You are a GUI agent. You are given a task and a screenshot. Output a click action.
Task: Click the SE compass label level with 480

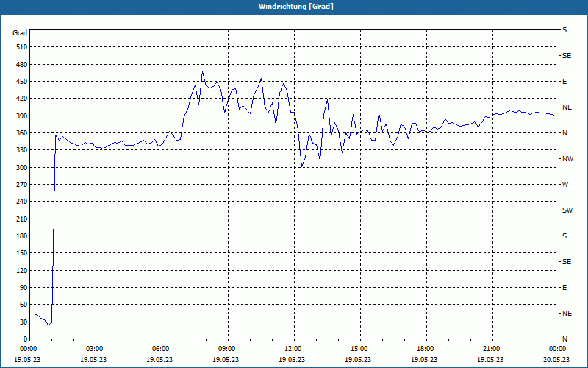click(x=567, y=56)
